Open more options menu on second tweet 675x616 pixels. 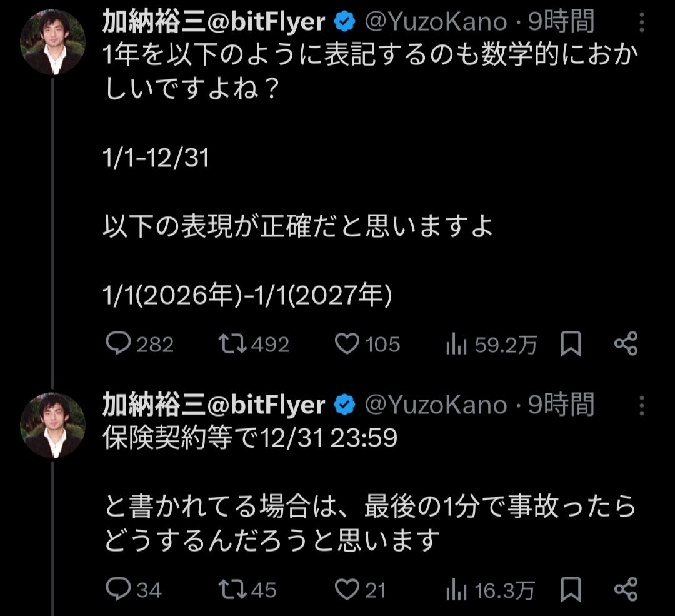[x=641, y=406]
